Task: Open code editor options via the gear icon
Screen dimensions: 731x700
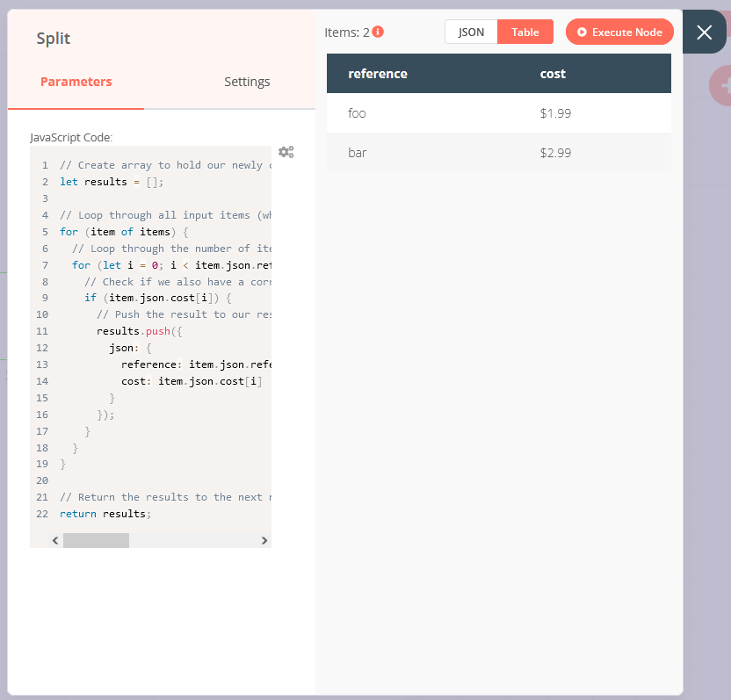Action: (x=286, y=151)
